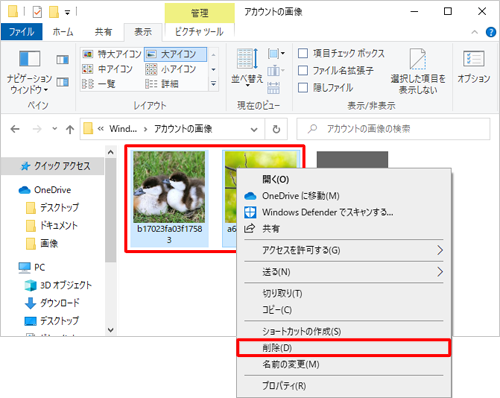Screen dimensions: 500x398
Task: Refresh the current folder
Action: point(276,129)
